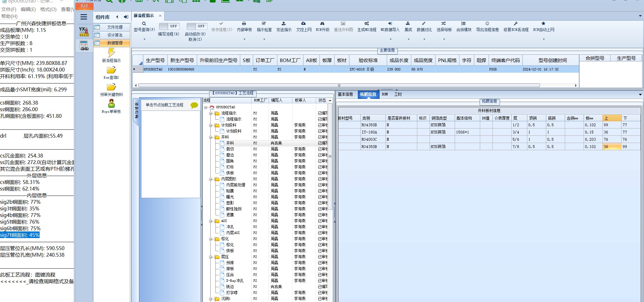Click the 上 column header in material table
The height and width of the screenshot is (302, 644).
point(612,118)
